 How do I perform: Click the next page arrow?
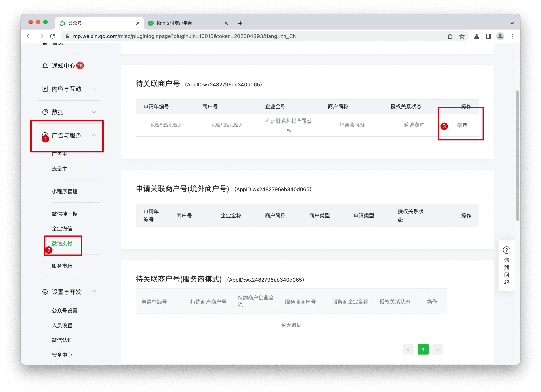coord(438,349)
